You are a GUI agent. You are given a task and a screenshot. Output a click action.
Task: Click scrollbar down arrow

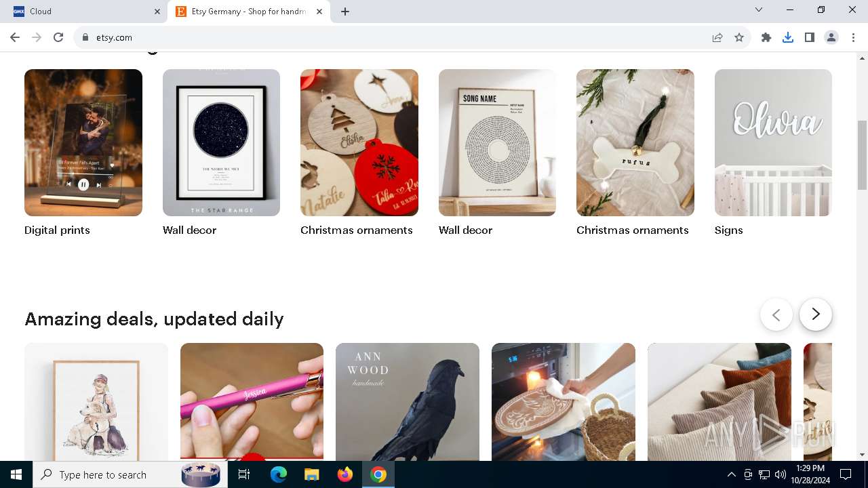click(x=862, y=455)
